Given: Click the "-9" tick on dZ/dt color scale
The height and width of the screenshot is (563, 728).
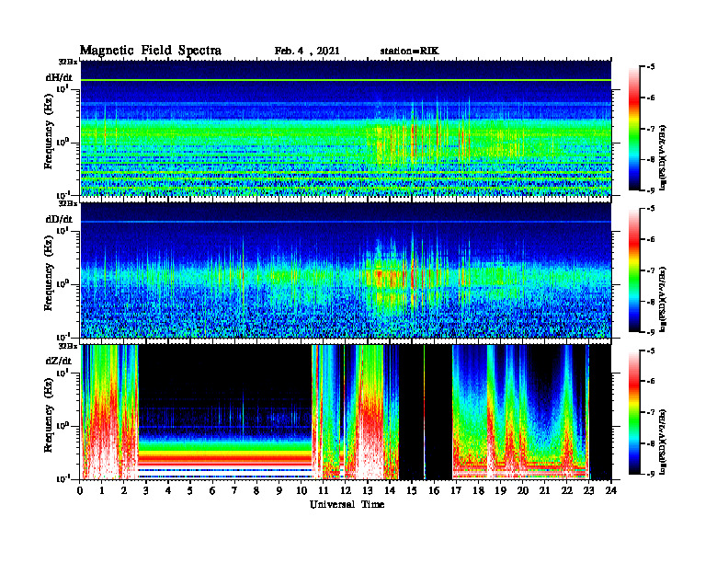Looking at the screenshot, I should [651, 474].
